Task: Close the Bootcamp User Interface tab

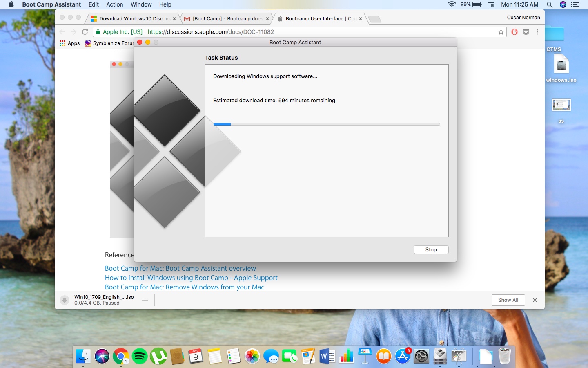Action: coord(361,19)
